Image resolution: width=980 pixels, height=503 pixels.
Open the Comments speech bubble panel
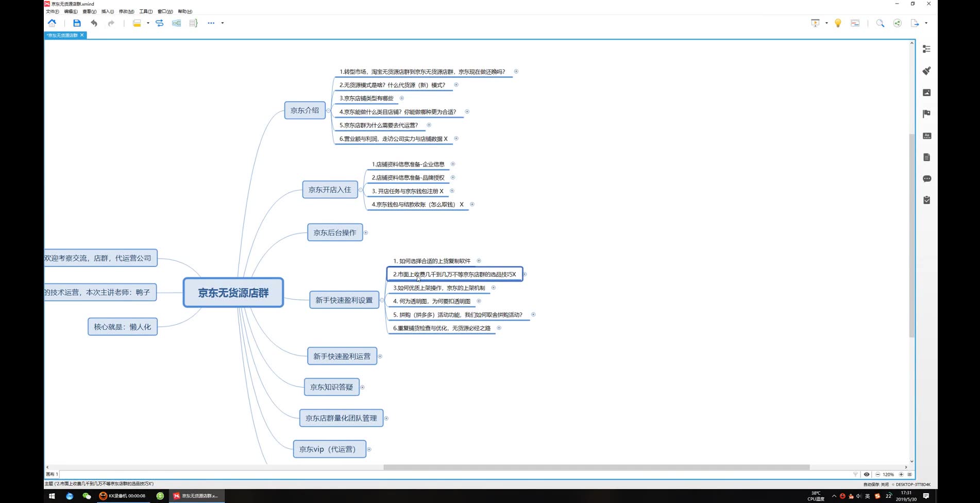926,179
